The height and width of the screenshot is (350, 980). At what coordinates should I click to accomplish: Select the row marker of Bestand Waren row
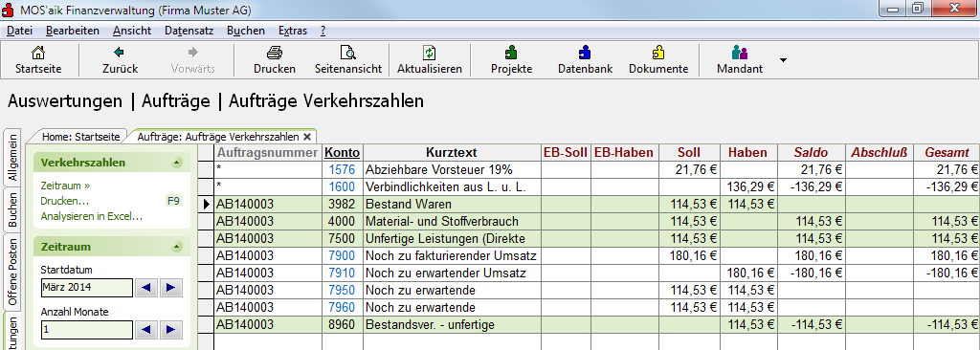[206, 204]
